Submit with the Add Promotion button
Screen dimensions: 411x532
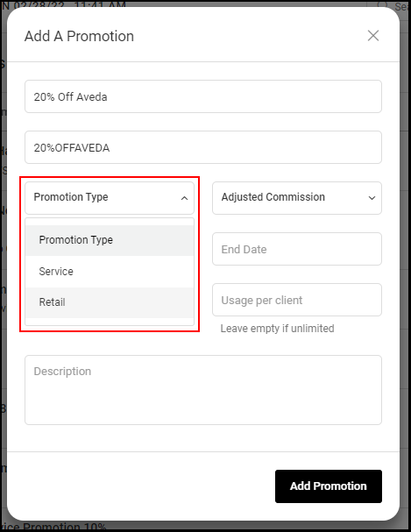click(x=329, y=486)
